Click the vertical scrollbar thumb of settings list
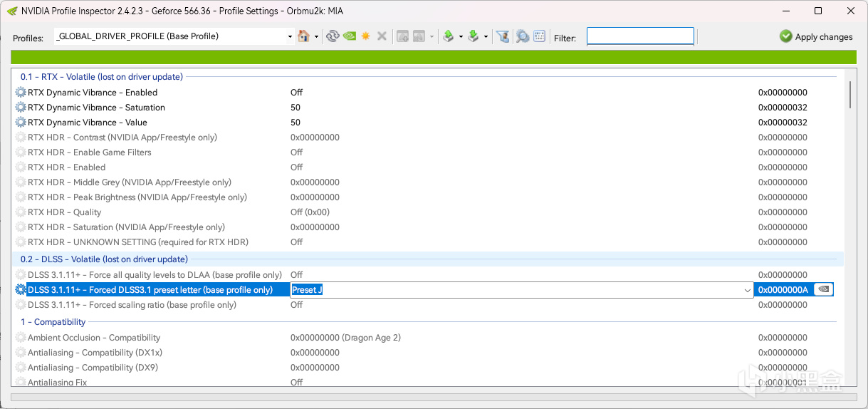 click(x=849, y=94)
